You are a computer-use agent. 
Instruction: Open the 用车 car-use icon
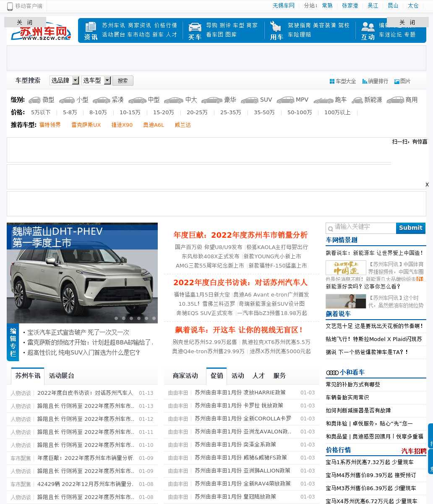276,27
